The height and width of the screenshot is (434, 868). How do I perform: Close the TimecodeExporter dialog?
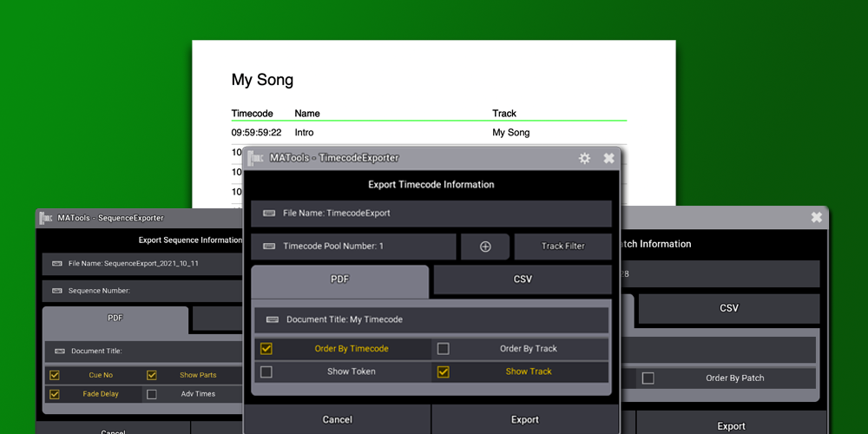[x=608, y=158]
